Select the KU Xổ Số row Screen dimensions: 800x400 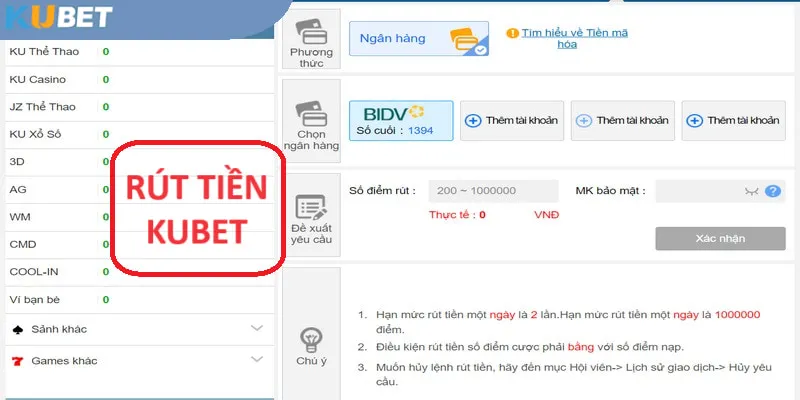click(139, 135)
